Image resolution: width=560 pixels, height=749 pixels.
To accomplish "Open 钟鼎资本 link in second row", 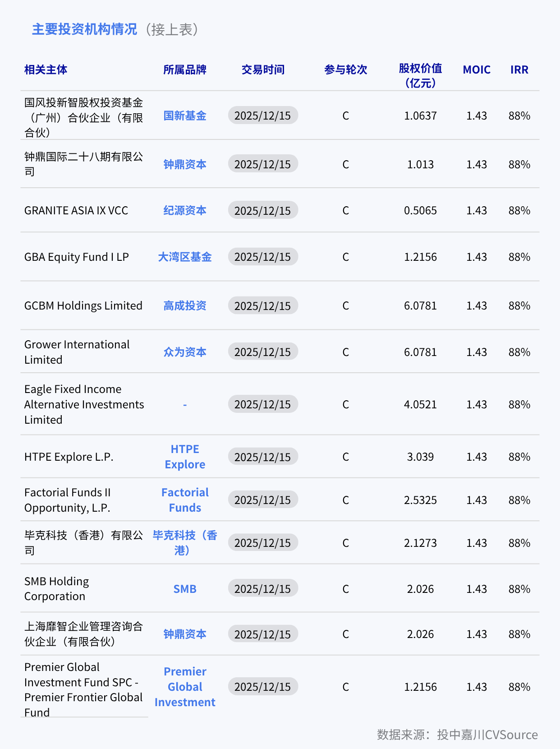I will point(185,165).
